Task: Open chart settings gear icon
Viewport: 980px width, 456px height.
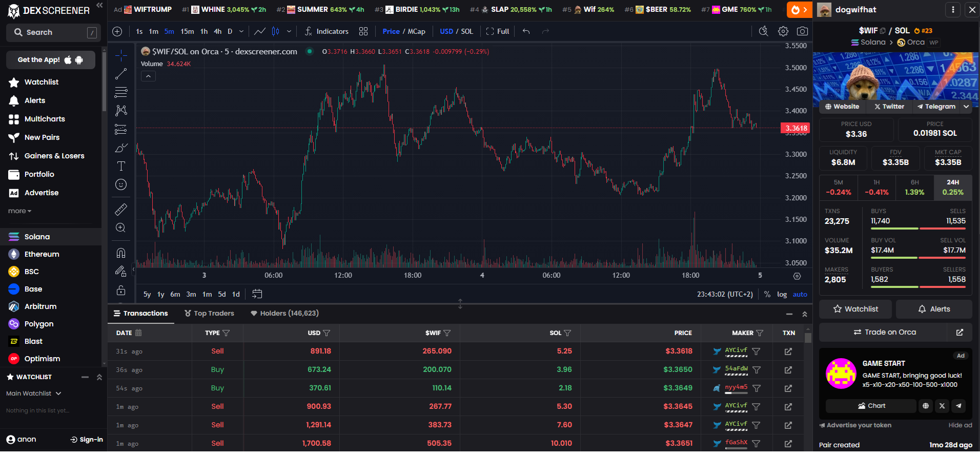Action: pos(783,31)
